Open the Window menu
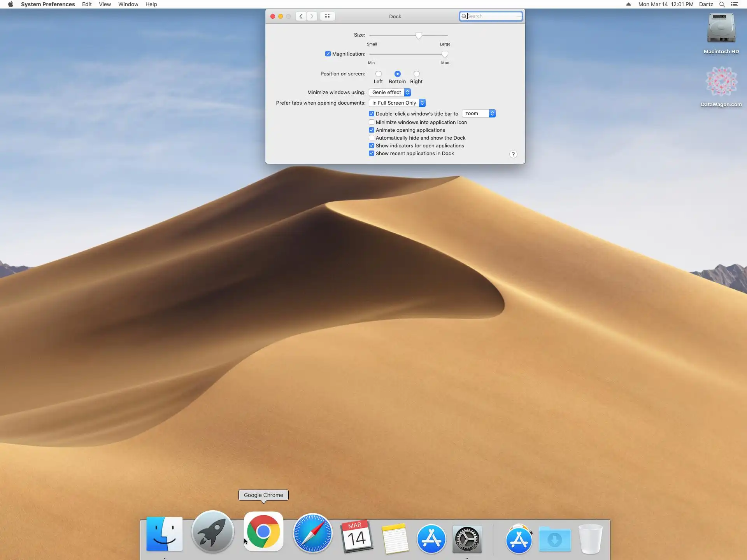The height and width of the screenshot is (560, 747). click(128, 4)
